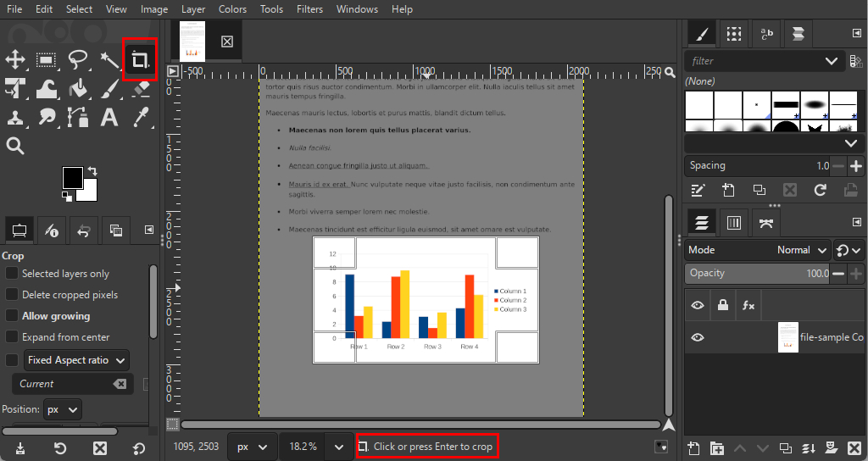Viewport: 868px width, 461px height.
Task: Select the Move tool
Action: (15, 60)
